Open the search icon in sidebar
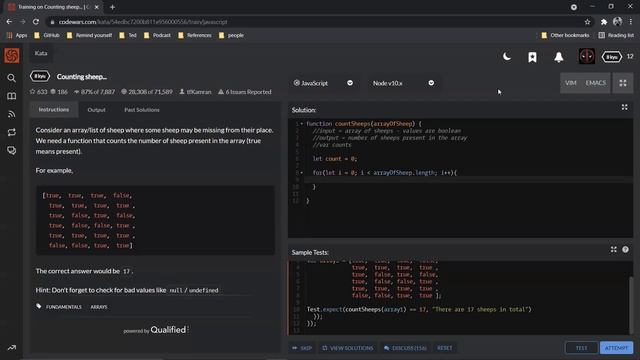Screen dimensions: 640x360 coord(11,78)
